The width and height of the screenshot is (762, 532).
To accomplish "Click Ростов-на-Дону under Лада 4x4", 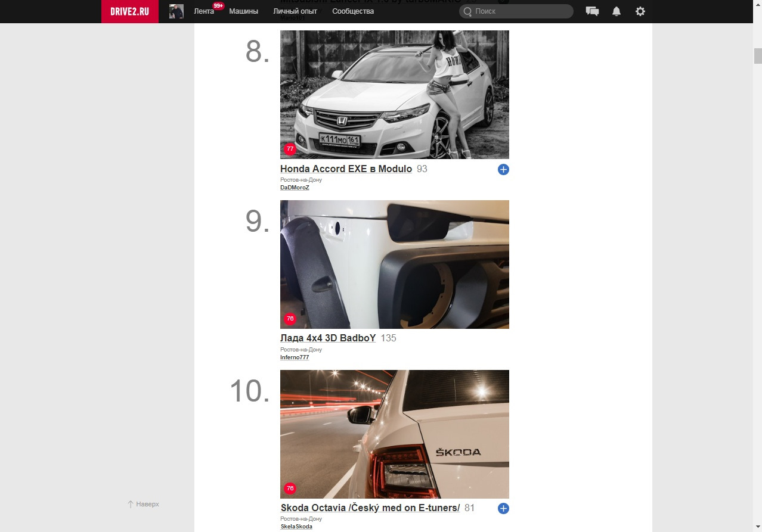I will pos(301,350).
